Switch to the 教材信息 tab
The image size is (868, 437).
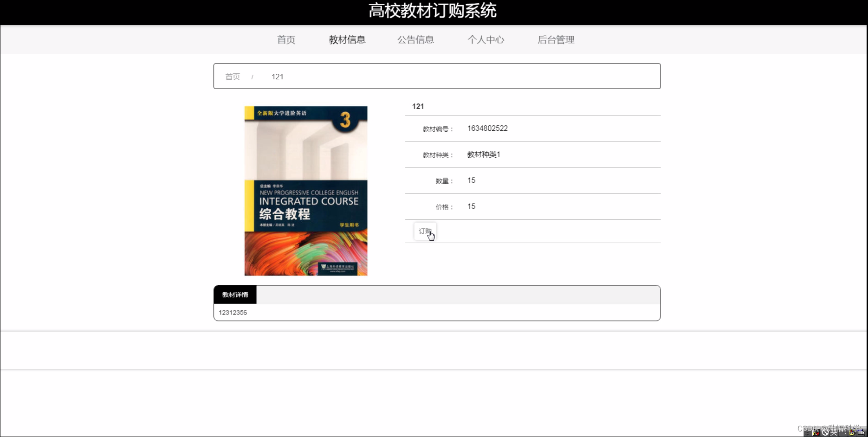pyautogui.click(x=346, y=40)
